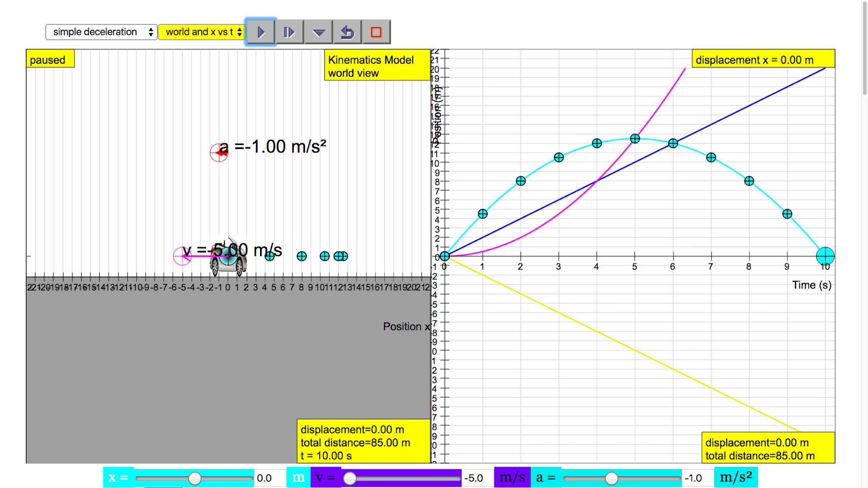Click the 't = 10.00 s' readout
This screenshot has width=868, height=488.
coord(326,456)
